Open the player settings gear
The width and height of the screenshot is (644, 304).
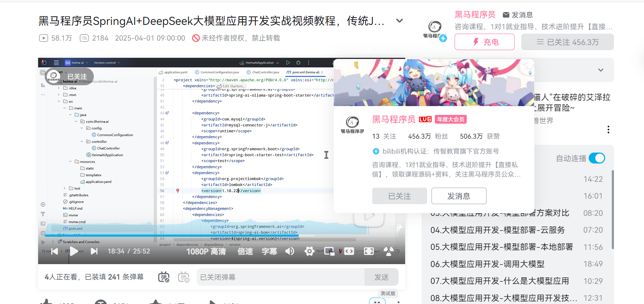click(x=310, y=251)
